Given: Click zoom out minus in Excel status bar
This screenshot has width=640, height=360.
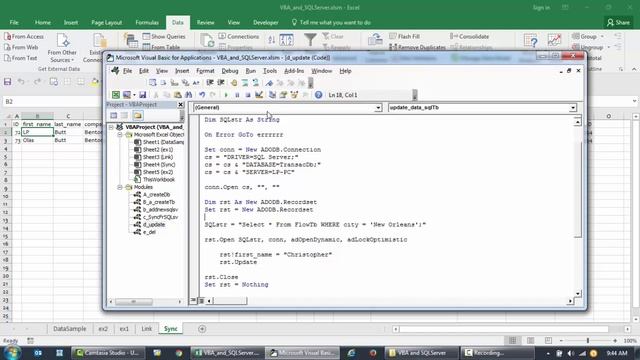Looking at the screenshot, I should tap(561, 340).
